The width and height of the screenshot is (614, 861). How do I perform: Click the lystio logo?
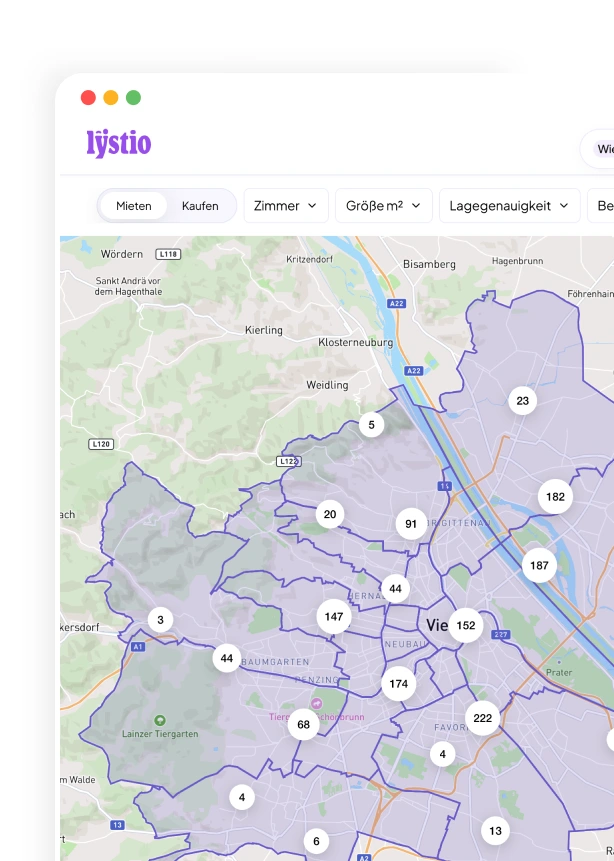coord(119,144)
